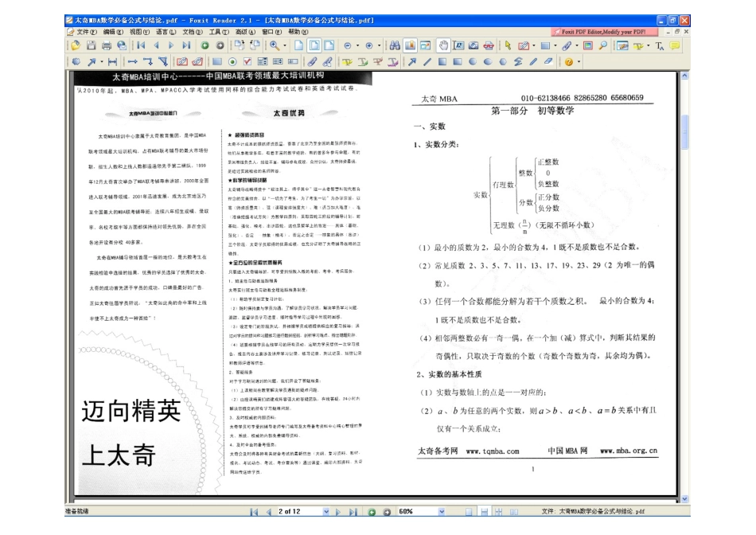The image size is (756, 535).
Task: Click the Open file folder icon
Action: (x=76, y=45)
